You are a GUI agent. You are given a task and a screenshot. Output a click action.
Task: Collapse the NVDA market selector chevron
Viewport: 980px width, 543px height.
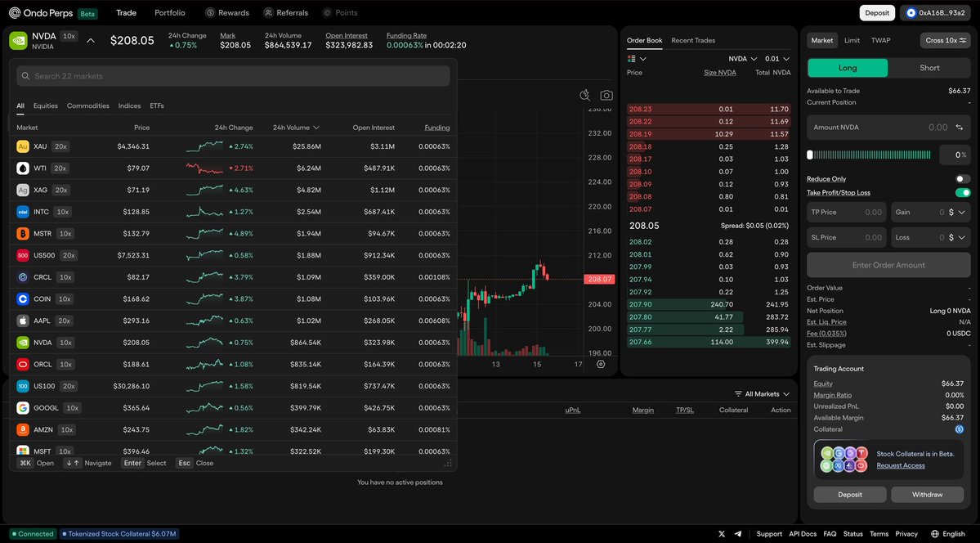tap(91, 41)
